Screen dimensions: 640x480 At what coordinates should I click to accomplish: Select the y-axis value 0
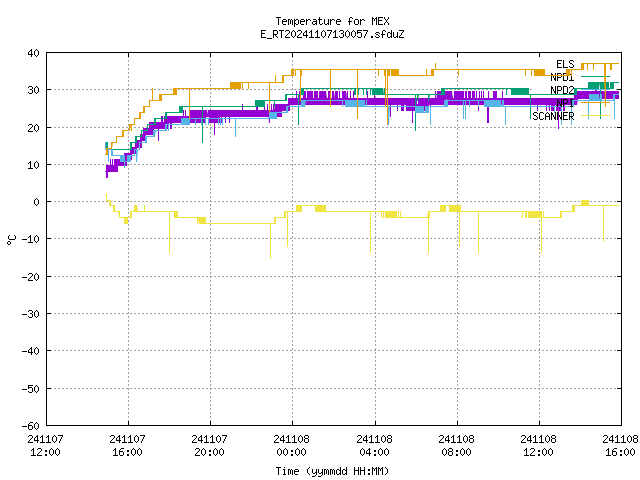click(37, 202)
